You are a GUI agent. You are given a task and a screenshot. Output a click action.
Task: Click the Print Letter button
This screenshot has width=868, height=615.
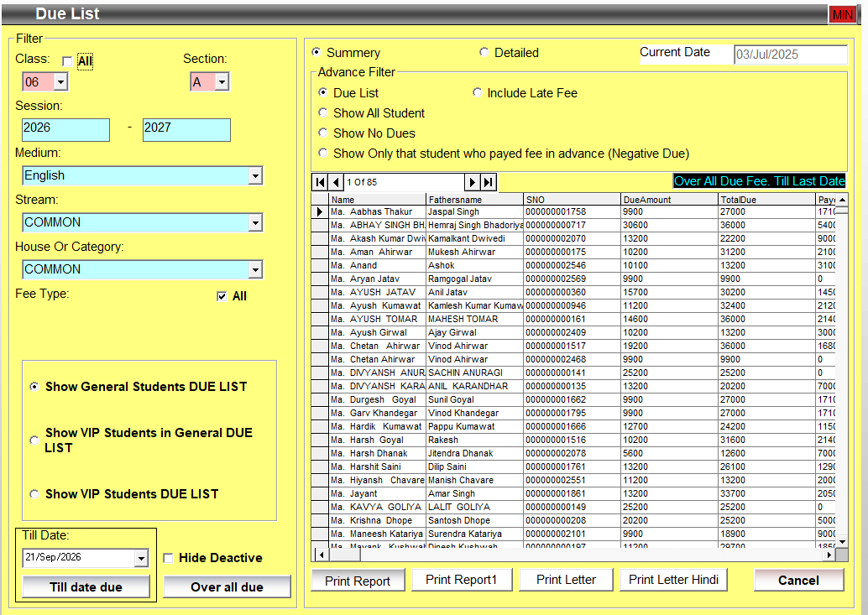pyautogui.click(x=566, y=580)
